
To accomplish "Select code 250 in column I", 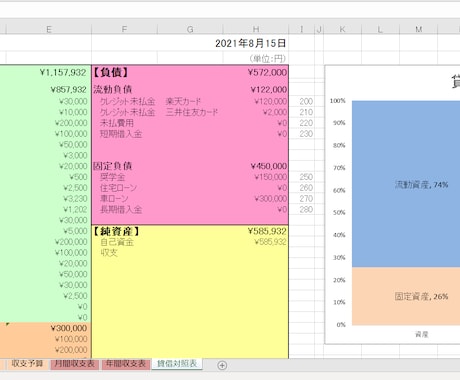I will tap(306, 177).
